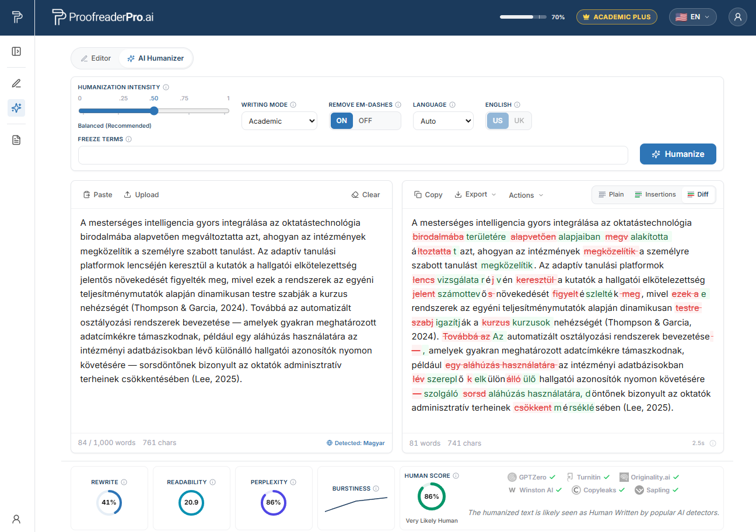Viewport: 756px width, 532px height.
Task: Click the Winston AI detector badge
Action: point(535,490)
